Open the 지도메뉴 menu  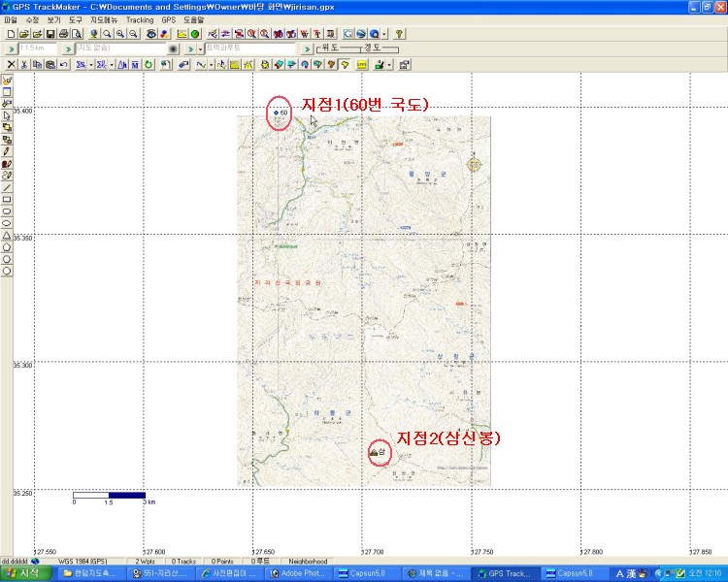point(104,20)
